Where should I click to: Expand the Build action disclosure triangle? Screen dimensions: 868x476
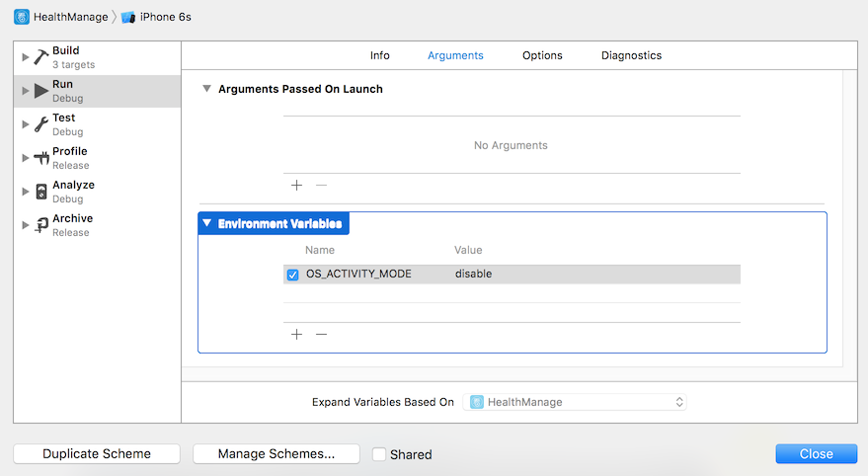click(x=25, y=57)
